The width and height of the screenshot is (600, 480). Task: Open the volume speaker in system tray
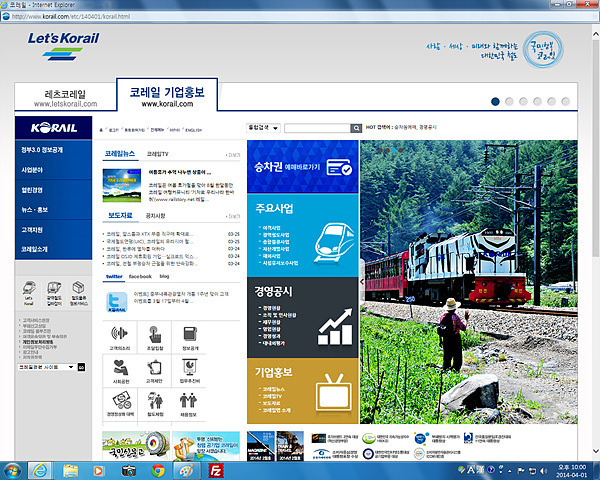(543, 471)
